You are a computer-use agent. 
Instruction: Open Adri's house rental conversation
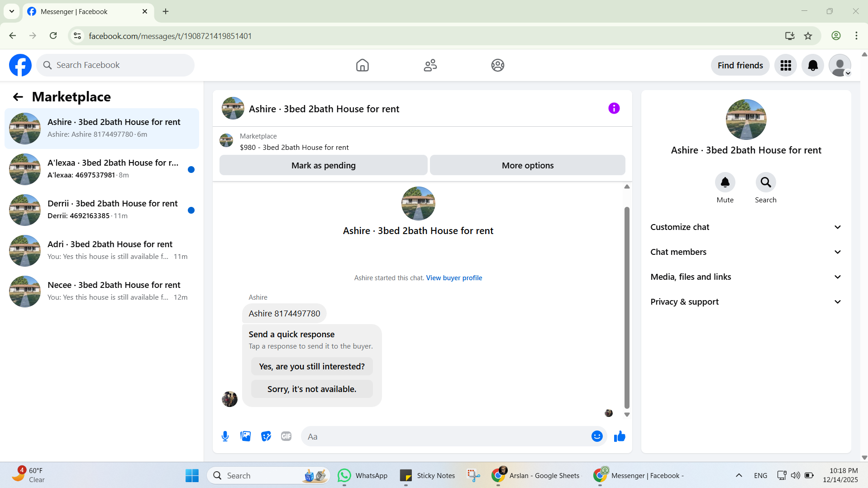coord(102,251)
